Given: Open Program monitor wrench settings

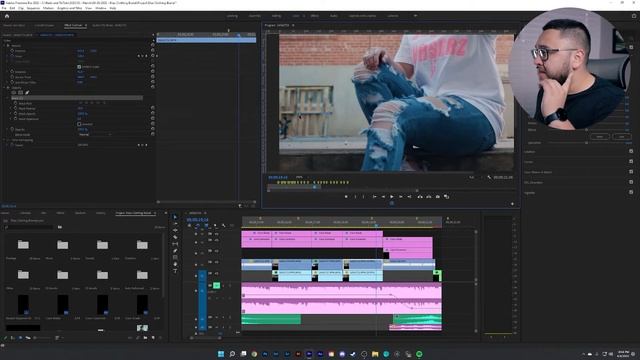Looking at the screenshot, I should pos(489,177).
